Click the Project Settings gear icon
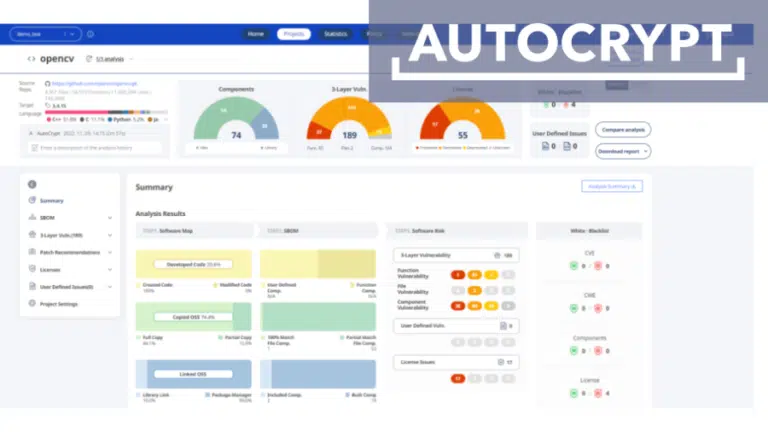The width and height of the screenshot is (768, 432). [x=32, y=303]
